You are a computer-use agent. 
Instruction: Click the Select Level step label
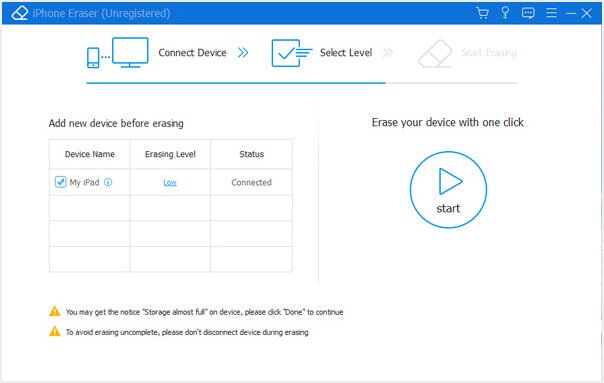click(346, 53)
